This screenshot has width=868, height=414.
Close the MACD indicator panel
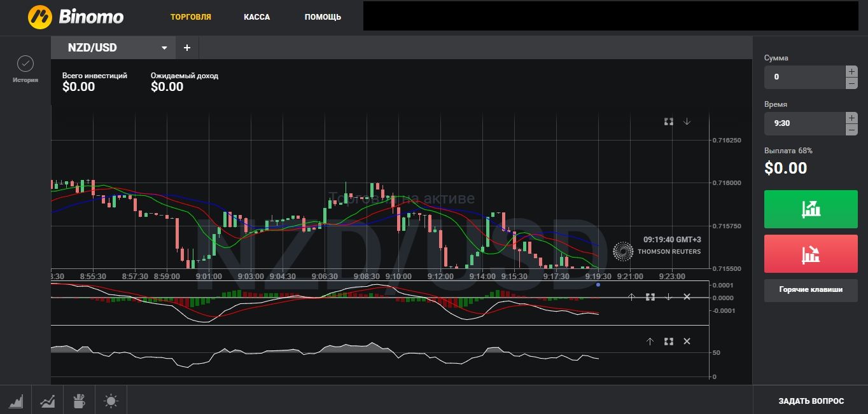point(687,297)
